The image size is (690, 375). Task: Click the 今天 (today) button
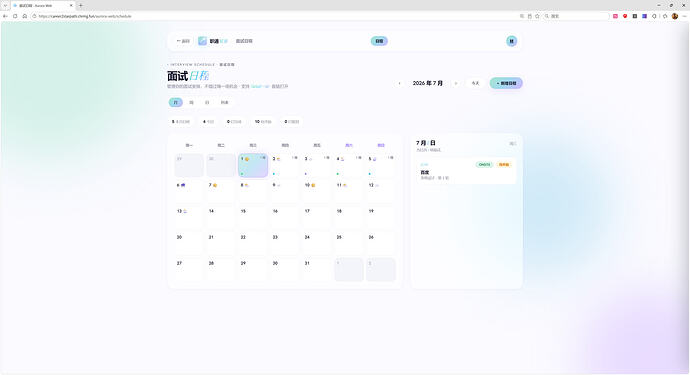coord(475,83)
